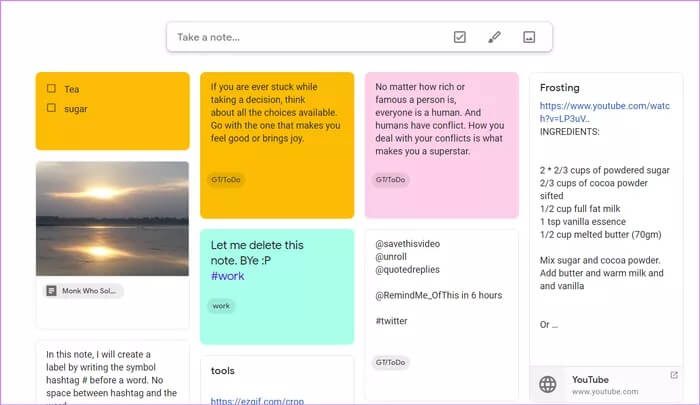Check the sugar checkbox
This screenshot has width=700, height=405.
click(51, 108)
